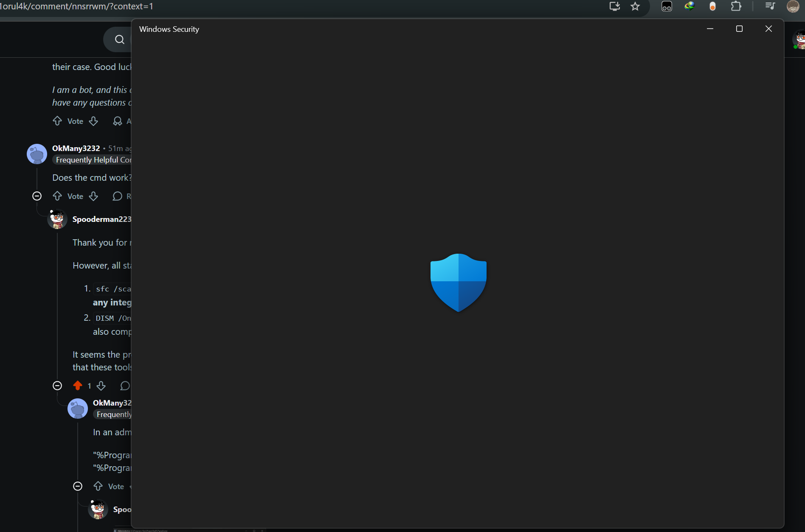
Task: Reply to Spooderman's sfc comment
Action: (125, 386)
